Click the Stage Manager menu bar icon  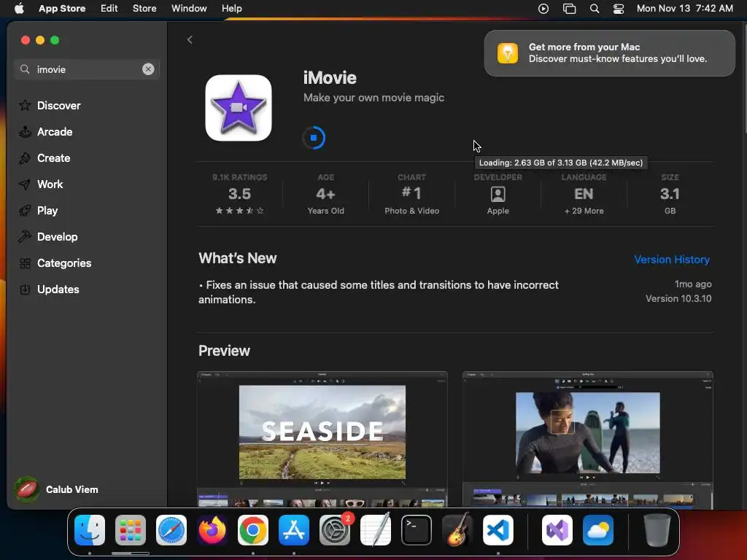pyautogui.click(x=569, y=9)
